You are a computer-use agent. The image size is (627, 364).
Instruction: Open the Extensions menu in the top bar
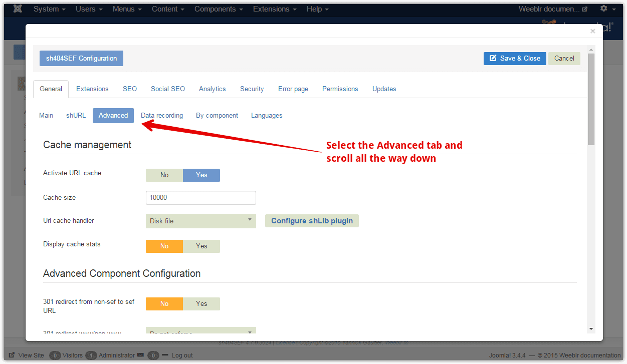click(x=275, y=9)
